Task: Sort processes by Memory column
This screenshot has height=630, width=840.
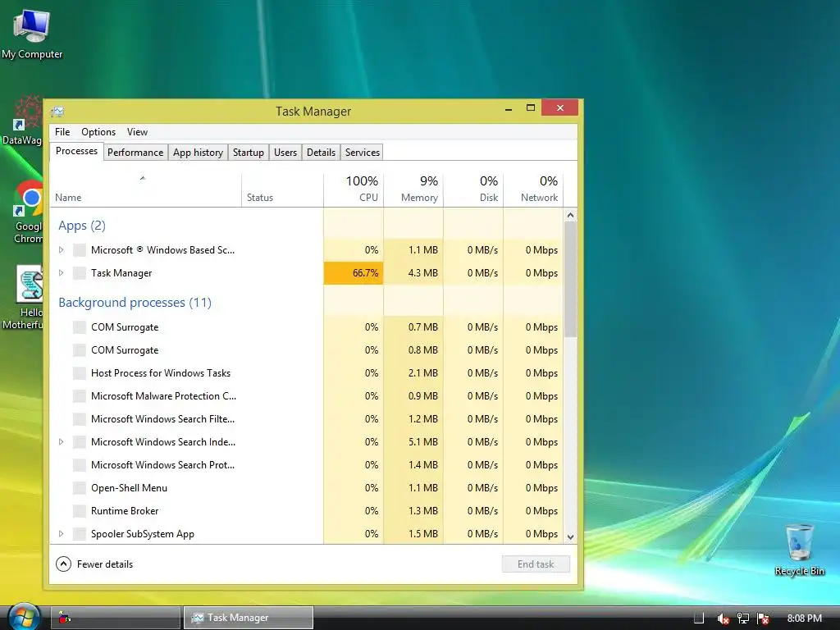Action: coord(413,190)
